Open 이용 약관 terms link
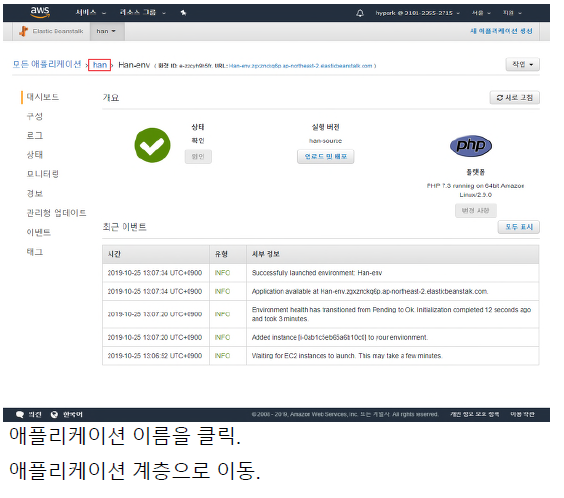 click(522, 415)
